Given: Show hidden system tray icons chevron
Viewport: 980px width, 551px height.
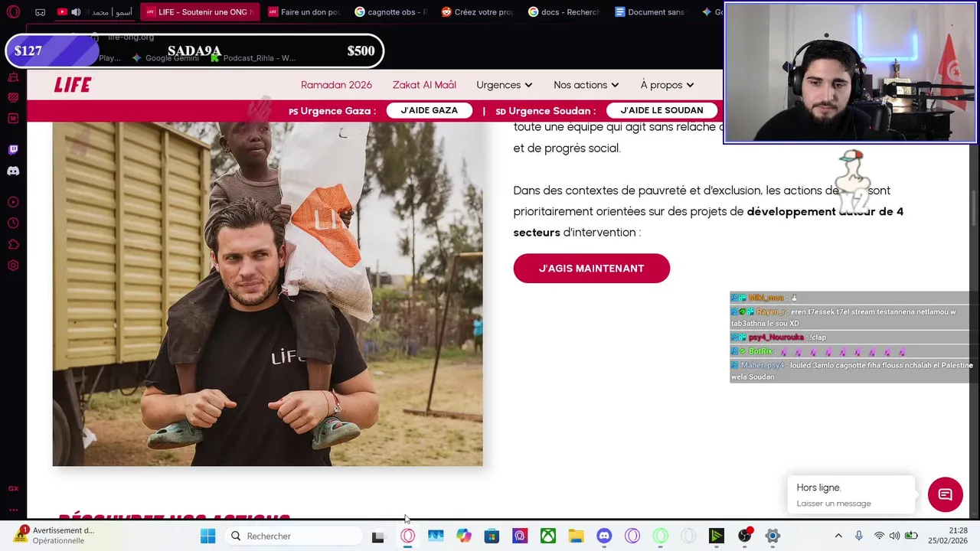Looking at the screenshot, I should point(838,536).
